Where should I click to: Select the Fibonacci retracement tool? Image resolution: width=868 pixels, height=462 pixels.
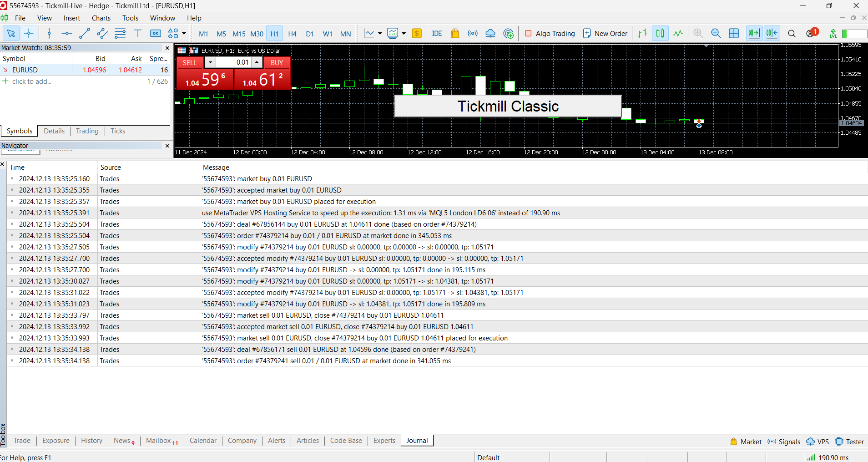tap(120, 33)
